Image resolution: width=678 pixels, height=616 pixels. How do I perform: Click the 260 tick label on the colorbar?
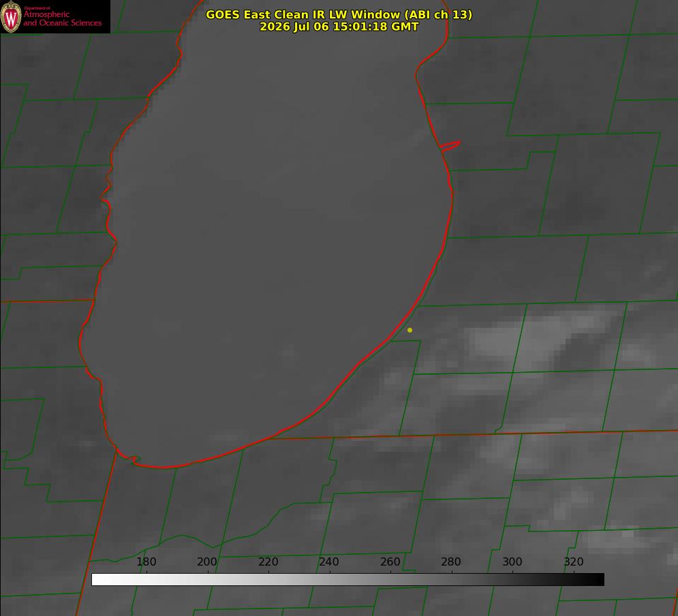[x=390, y=561]
